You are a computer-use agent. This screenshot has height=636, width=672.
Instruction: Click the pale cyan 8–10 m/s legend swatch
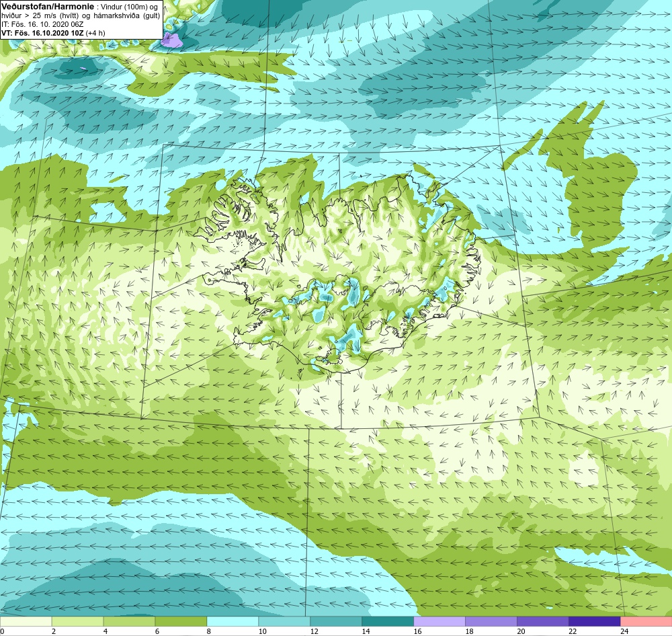(233, 621)
